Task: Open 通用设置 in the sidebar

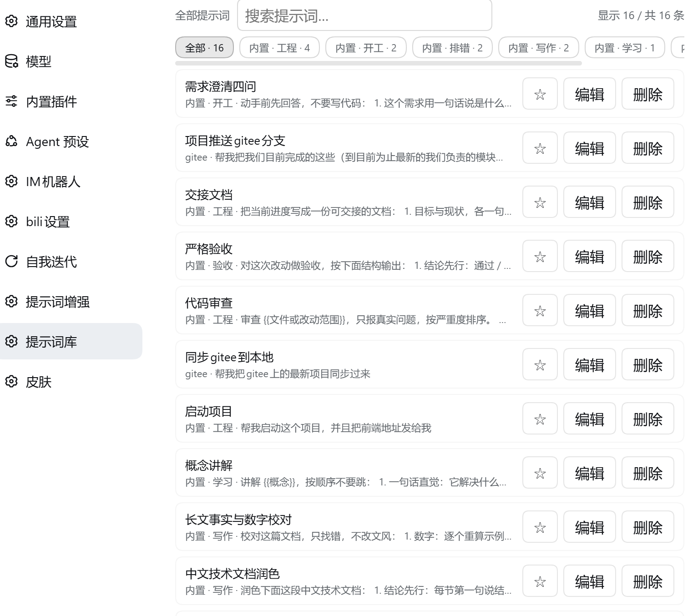Action: pyautogui.click(x=71, y=21)
